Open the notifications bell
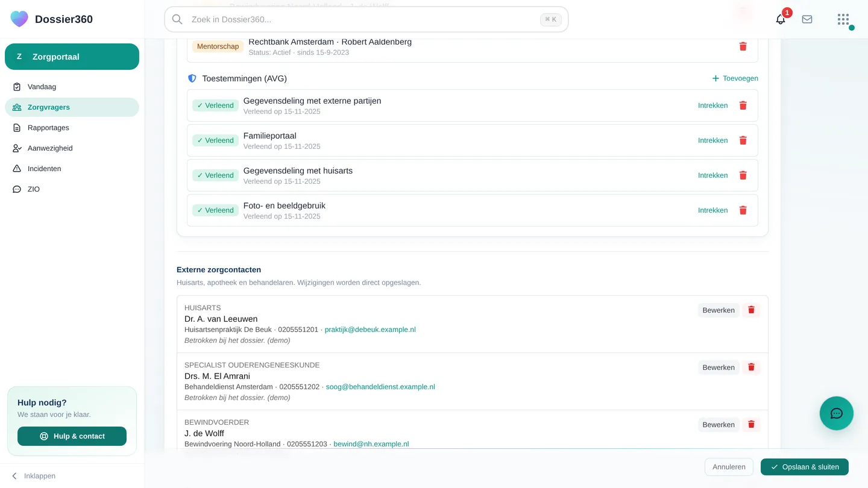The image size is (868, 488). (781, 19)
